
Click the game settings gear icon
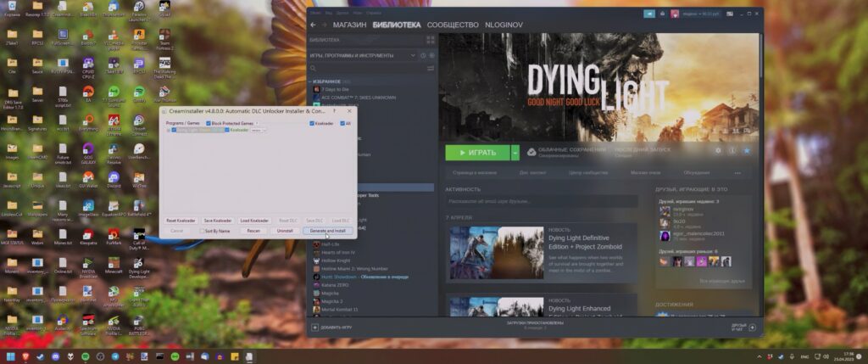(x=718, y=150)
